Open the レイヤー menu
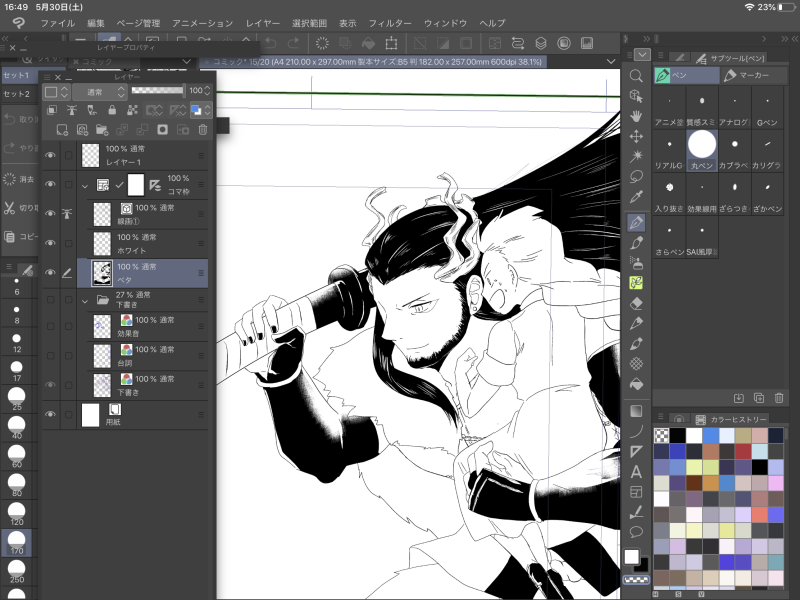800x600 pixels. coord(263,23)
